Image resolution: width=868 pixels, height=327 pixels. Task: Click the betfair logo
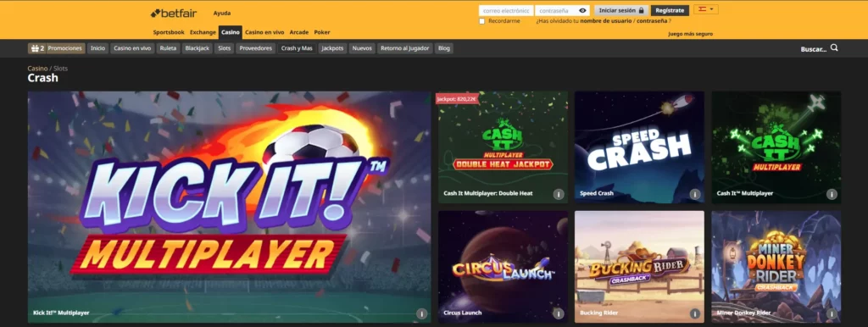tap(175, 13)
